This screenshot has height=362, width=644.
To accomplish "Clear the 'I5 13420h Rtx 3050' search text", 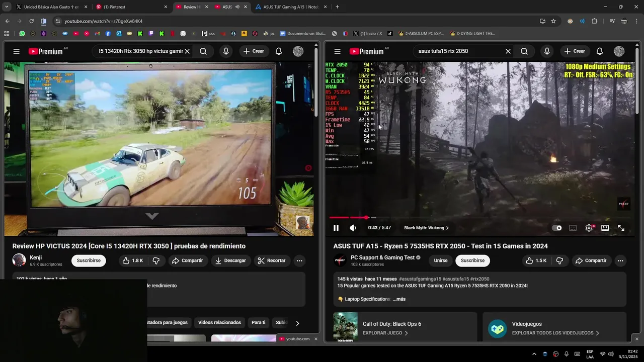I will (187, 51).
